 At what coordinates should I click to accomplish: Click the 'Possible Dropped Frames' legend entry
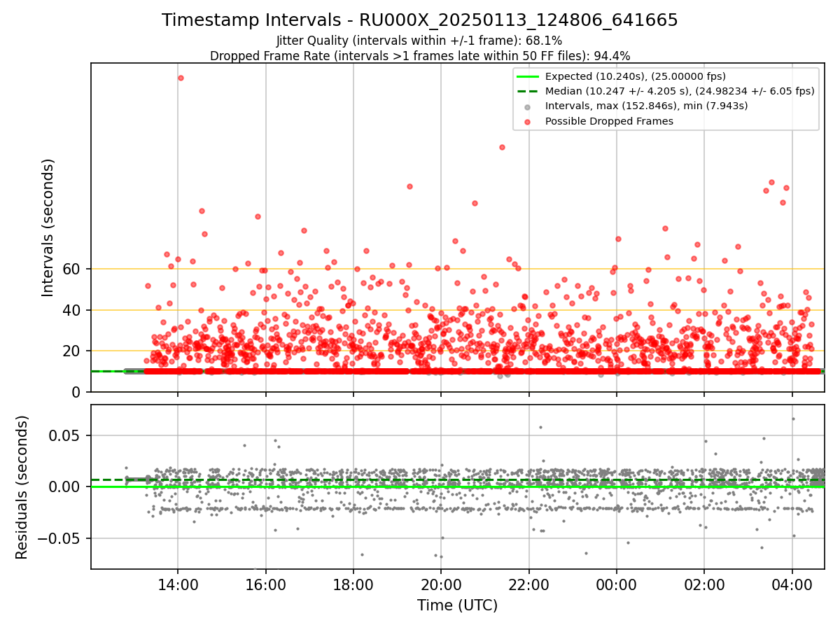point(609,121)
